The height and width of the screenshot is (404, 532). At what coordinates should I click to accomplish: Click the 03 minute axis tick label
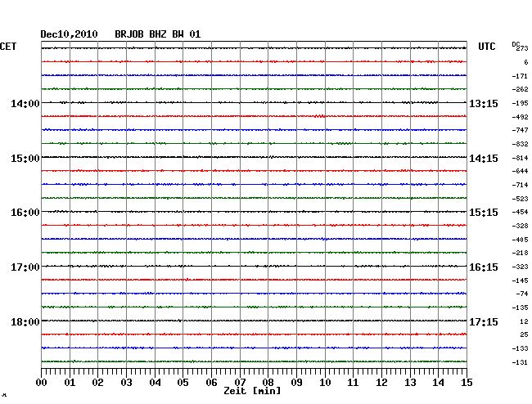[126, 382]
